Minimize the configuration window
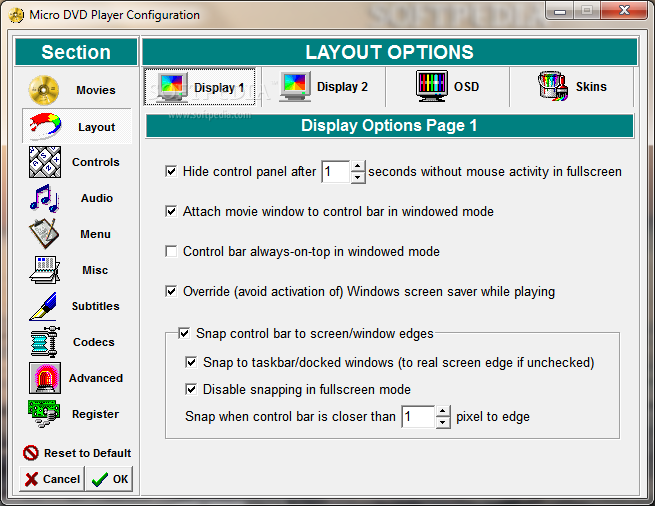655x506 pixels. pos(560,10)
